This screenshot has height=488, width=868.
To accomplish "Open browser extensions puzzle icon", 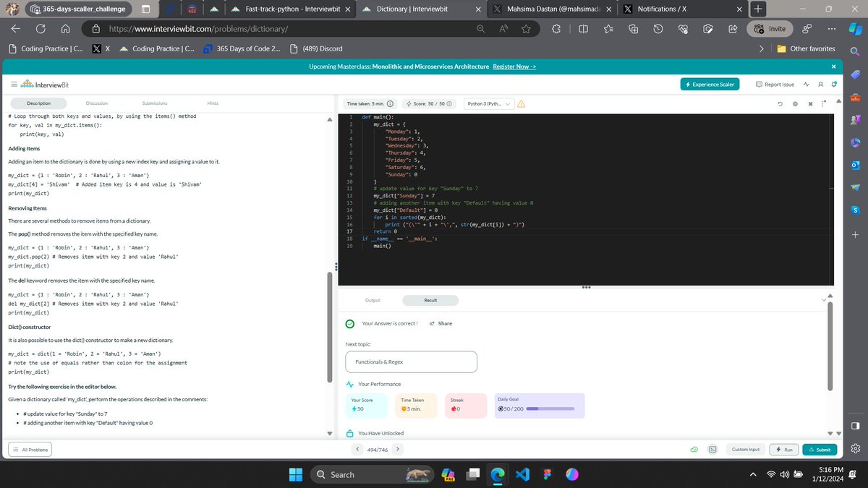I will (x=556, y=29).
